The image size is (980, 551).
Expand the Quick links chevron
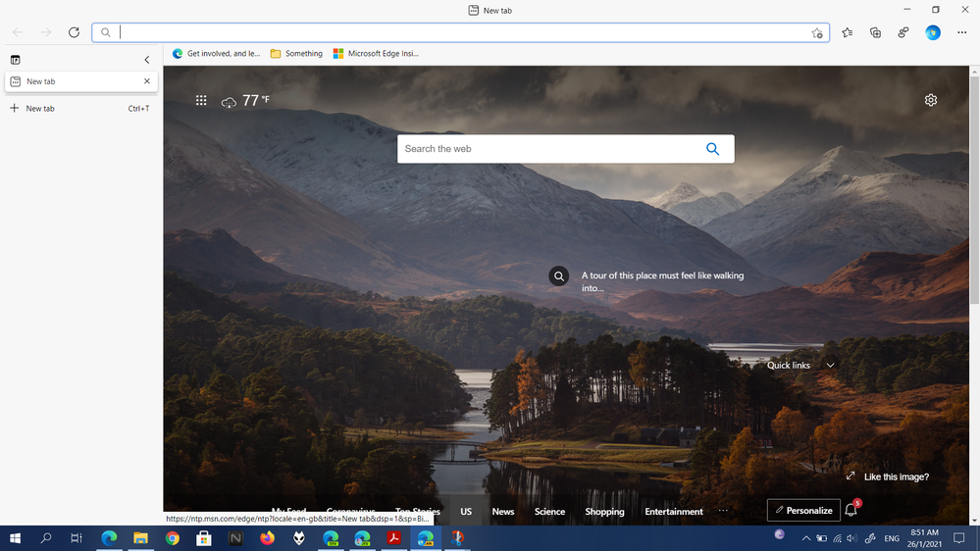coord(830,365)
